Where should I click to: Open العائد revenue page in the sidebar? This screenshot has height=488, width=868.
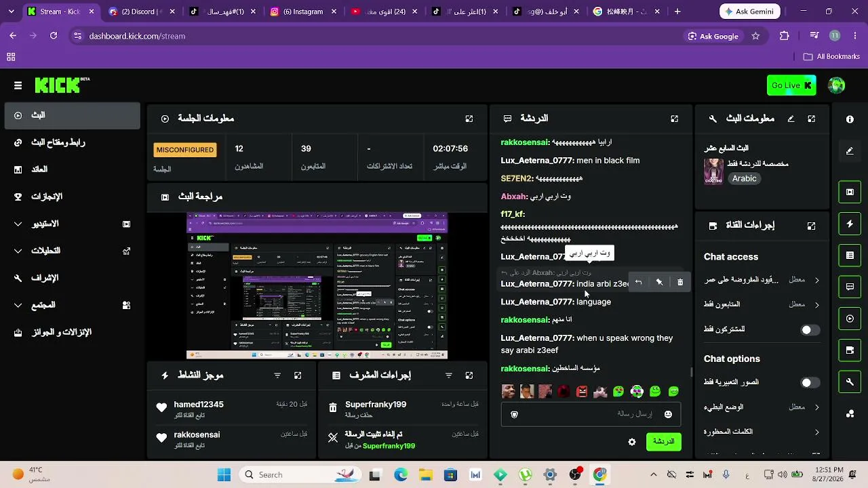[x=73, y=169]
